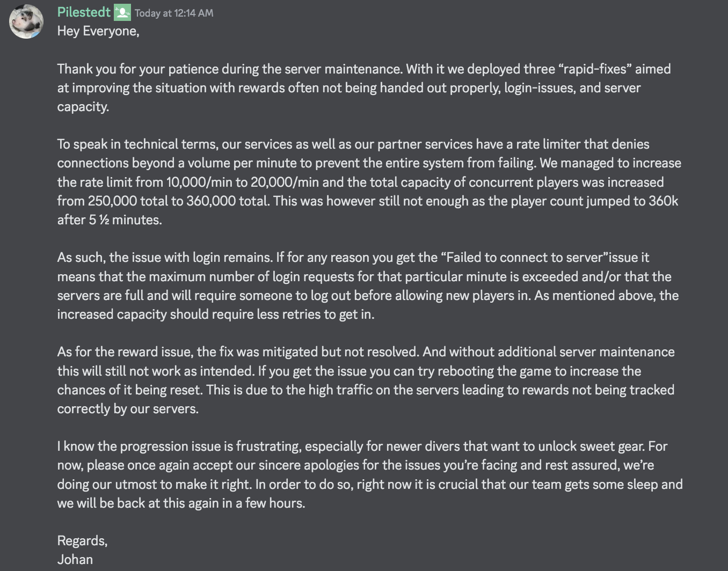Click the green role badge icon beside Pilestedt
The image size is (728, 571).
point(122,12)
